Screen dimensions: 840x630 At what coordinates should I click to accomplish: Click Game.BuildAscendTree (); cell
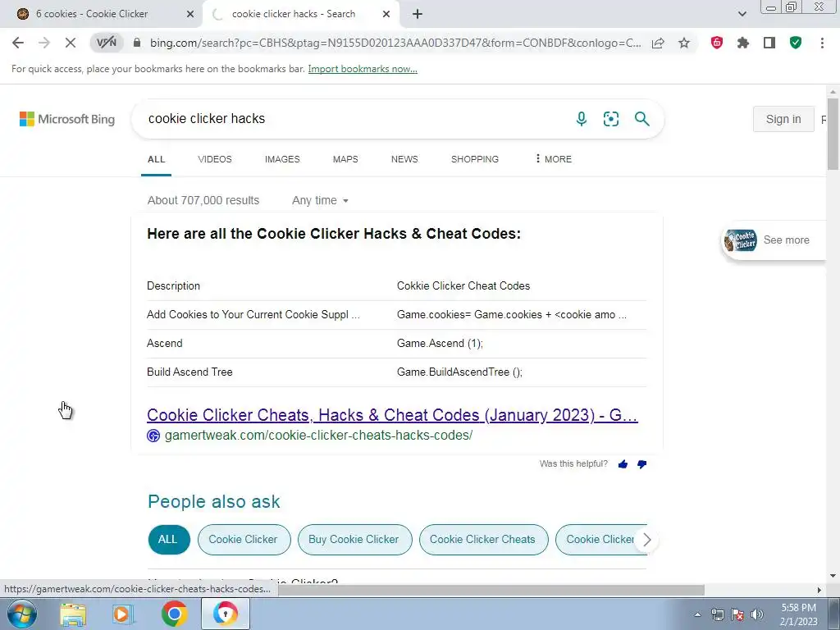click(459, 372)
